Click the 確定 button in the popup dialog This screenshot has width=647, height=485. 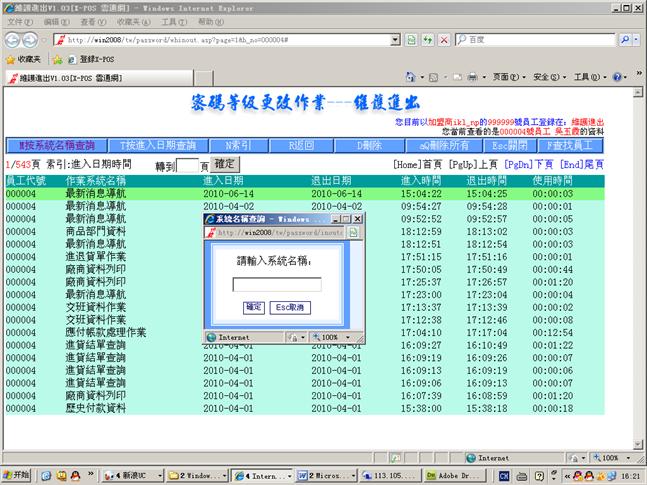click(254, 308)
